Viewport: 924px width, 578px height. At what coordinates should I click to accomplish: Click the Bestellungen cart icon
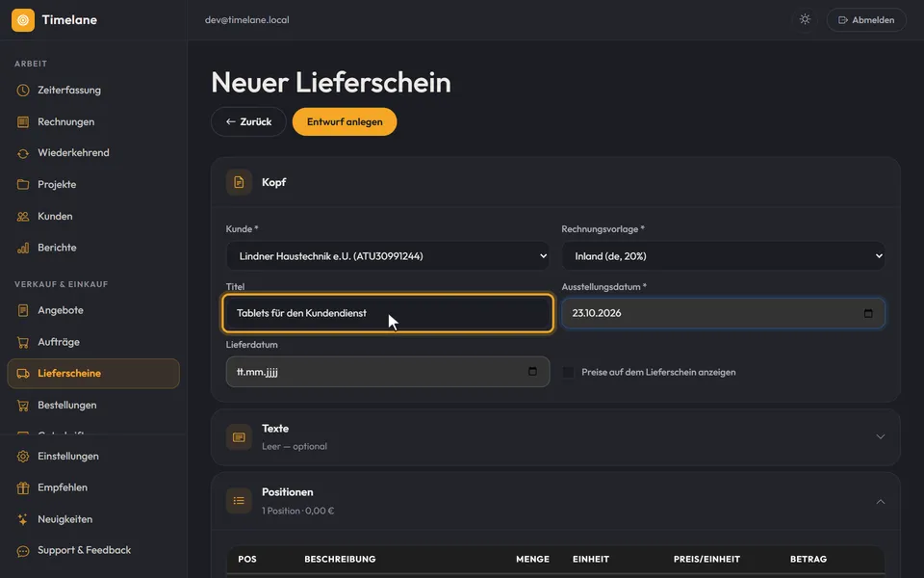coord(23,406)
